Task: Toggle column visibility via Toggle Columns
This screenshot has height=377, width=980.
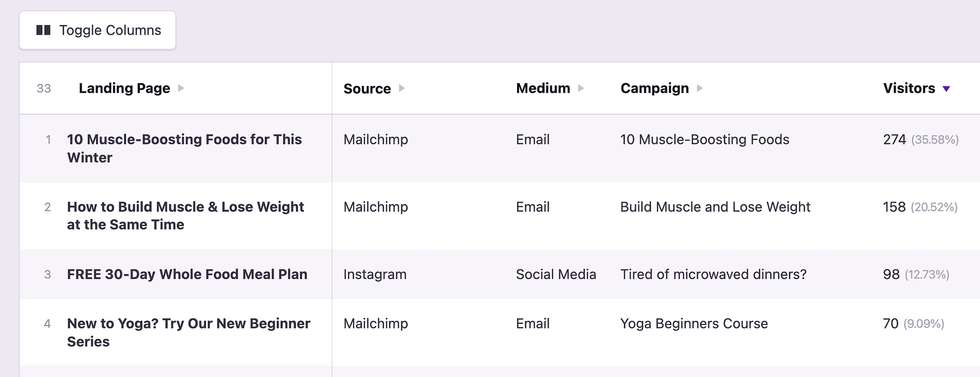Action: (x=97, y=30)
